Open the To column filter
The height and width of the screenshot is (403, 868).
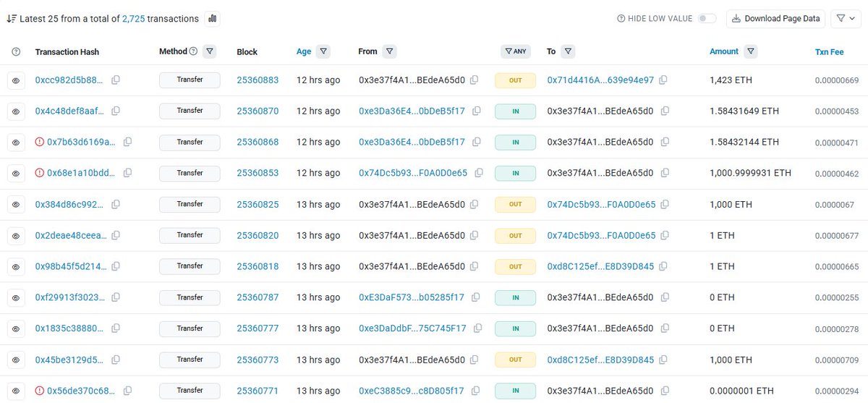pos(568,51)
